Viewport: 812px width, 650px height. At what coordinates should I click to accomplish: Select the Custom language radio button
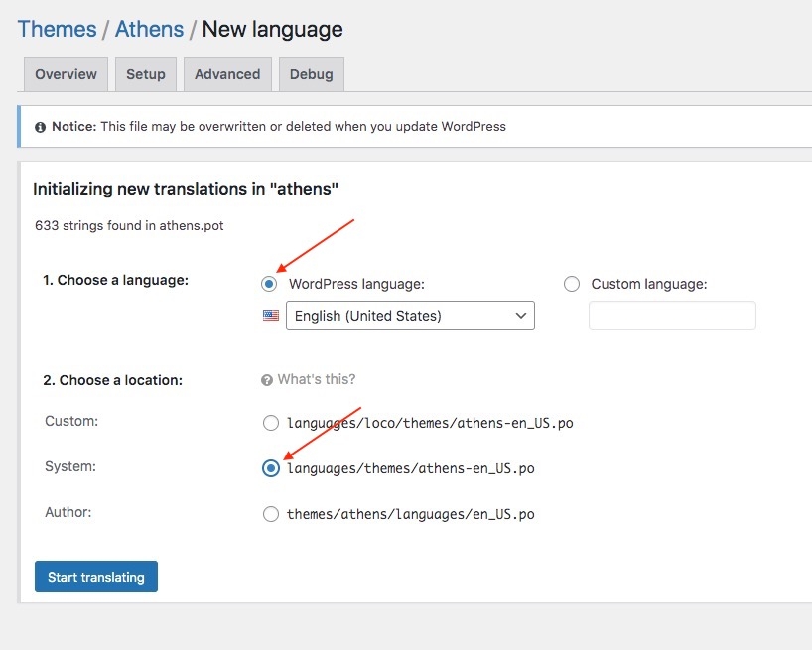click(x=571, y=284)
